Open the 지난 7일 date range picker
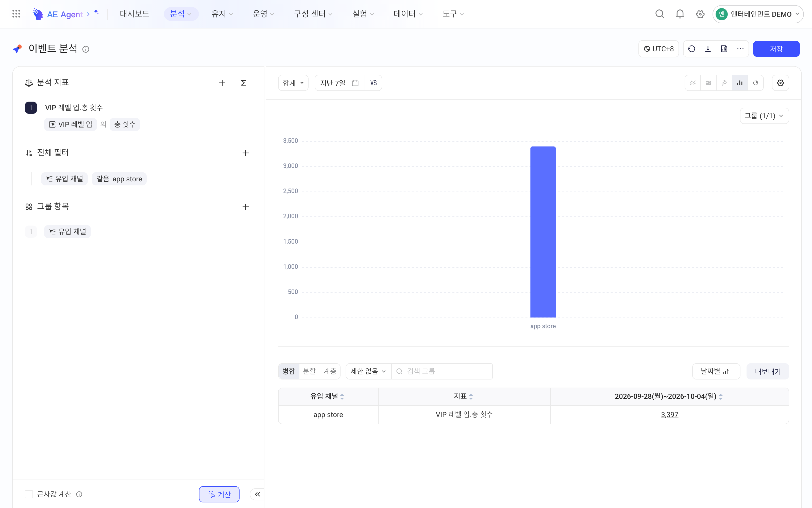The image size is (812, 508). pyautogui.click(x=339, y=83)
